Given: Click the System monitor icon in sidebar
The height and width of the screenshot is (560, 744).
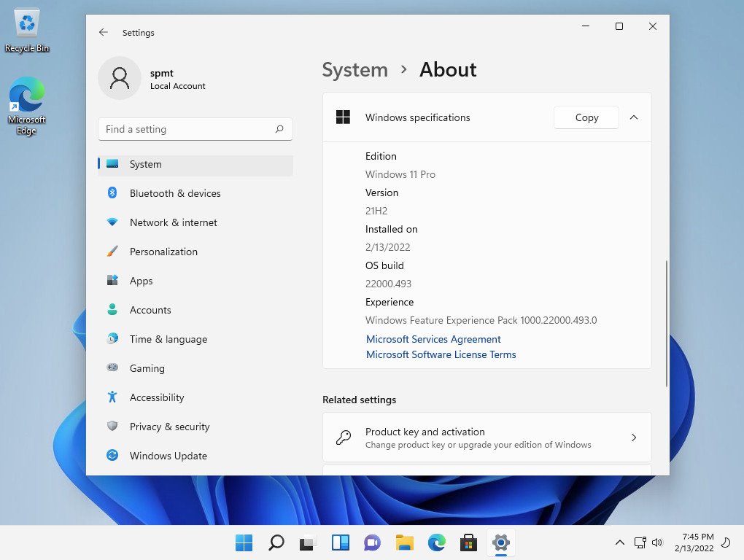Looking at the screenshot, I should [x=112, y=163].
